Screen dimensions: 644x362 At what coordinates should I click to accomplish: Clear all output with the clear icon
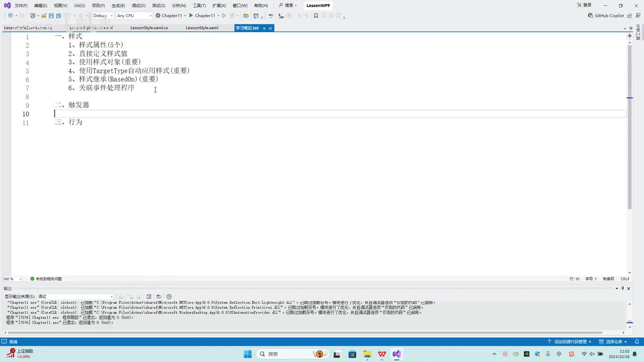149,297
